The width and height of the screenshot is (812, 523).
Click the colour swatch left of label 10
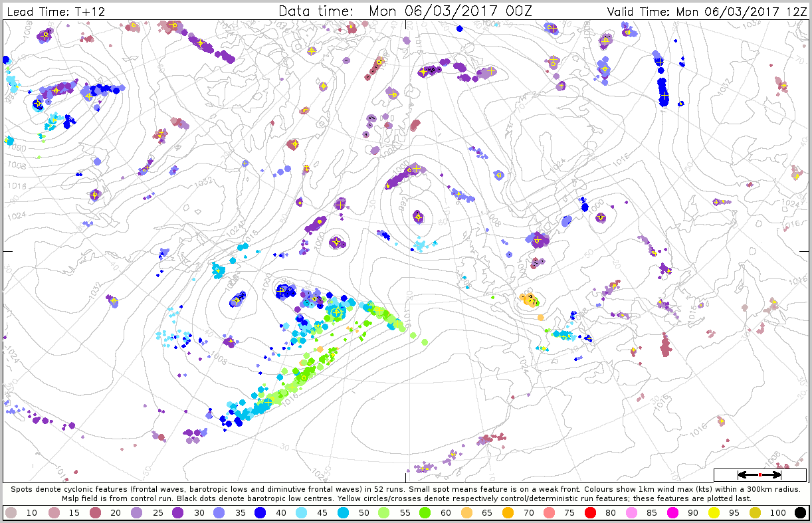[x=11, y=513]
